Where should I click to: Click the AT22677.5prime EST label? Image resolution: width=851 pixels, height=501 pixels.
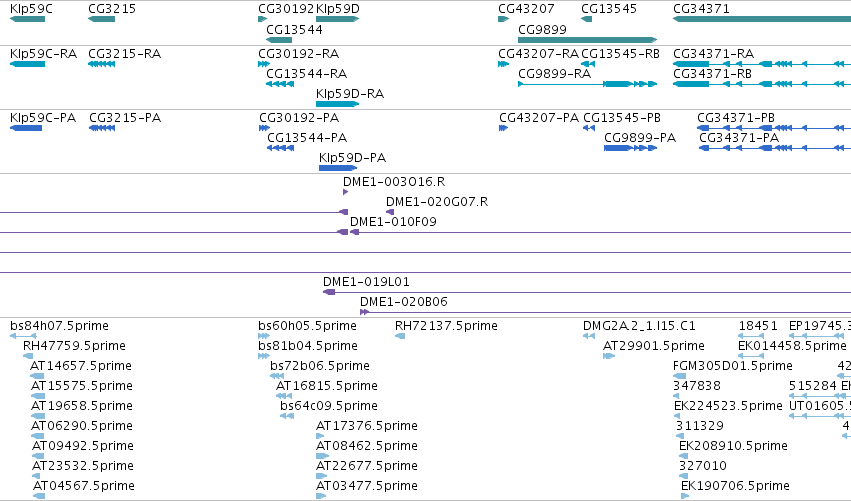(x=367, y=466)
